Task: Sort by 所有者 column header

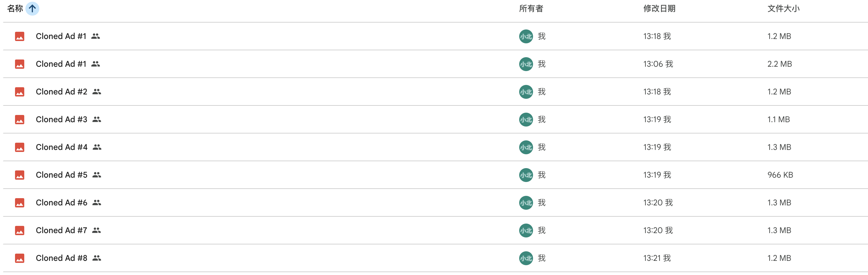Action: coord(531,8)
